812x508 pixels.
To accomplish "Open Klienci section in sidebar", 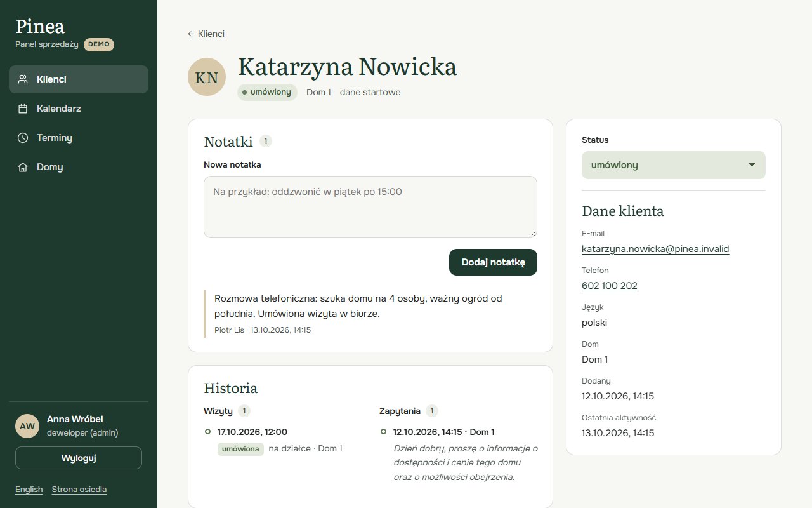I will point(79,79).
